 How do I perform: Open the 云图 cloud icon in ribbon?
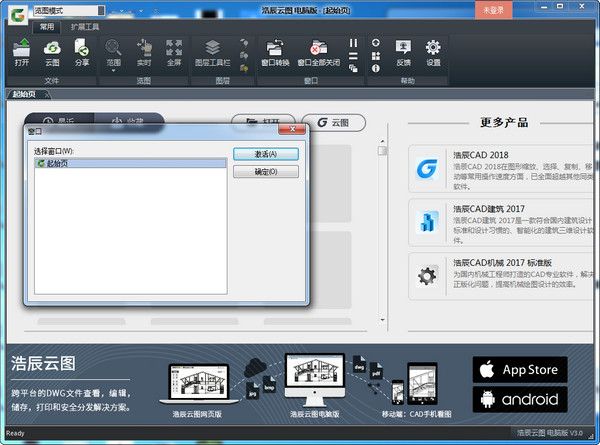[52, 48]
